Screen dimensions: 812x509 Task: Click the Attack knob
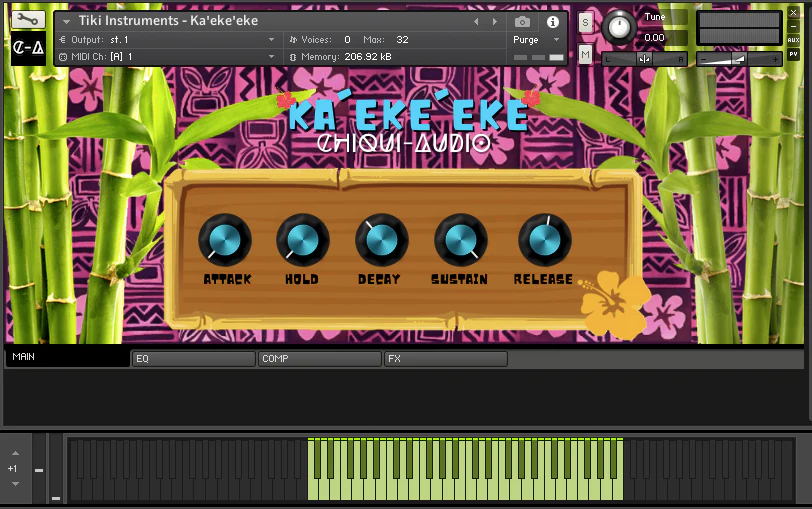tap(225, 240)
